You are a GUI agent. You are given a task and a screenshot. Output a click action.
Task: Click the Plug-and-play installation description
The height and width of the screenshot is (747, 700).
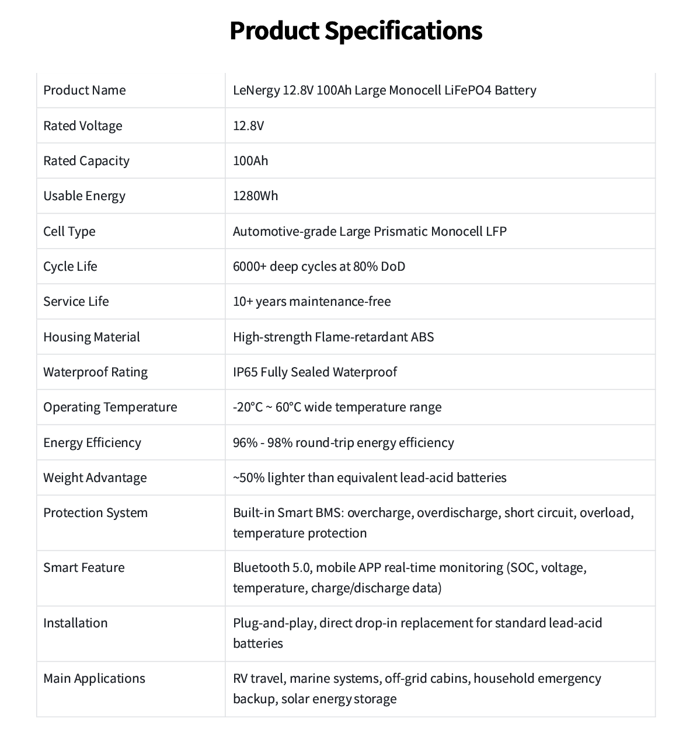point(417,633)
